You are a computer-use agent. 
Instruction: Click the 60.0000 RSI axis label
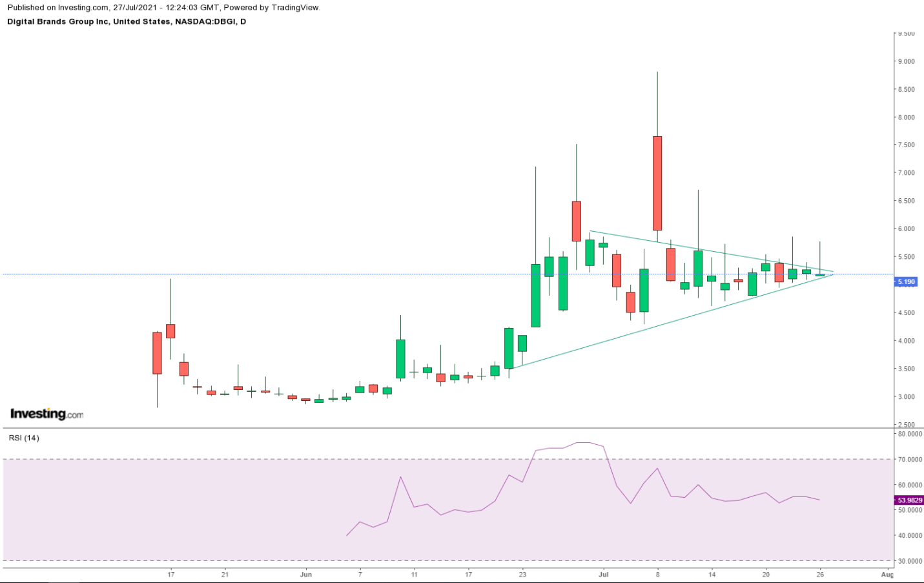coord(910,485)
